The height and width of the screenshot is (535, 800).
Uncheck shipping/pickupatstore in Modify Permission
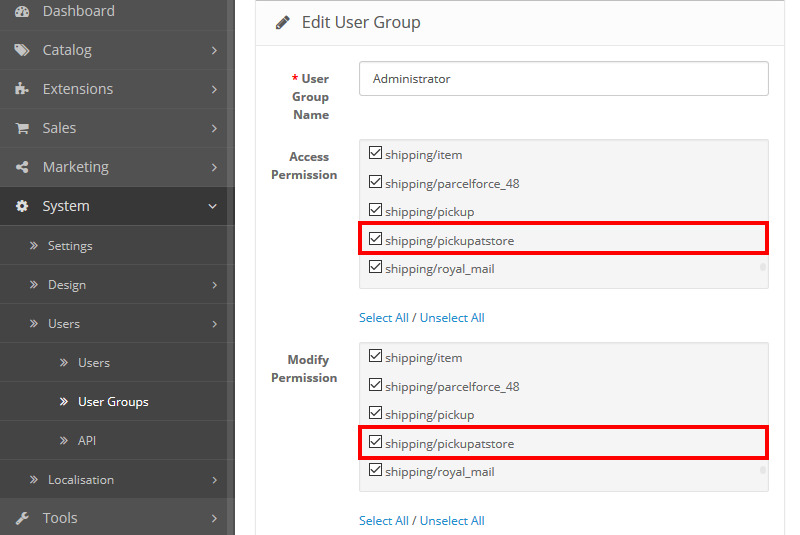pos(376,442)
